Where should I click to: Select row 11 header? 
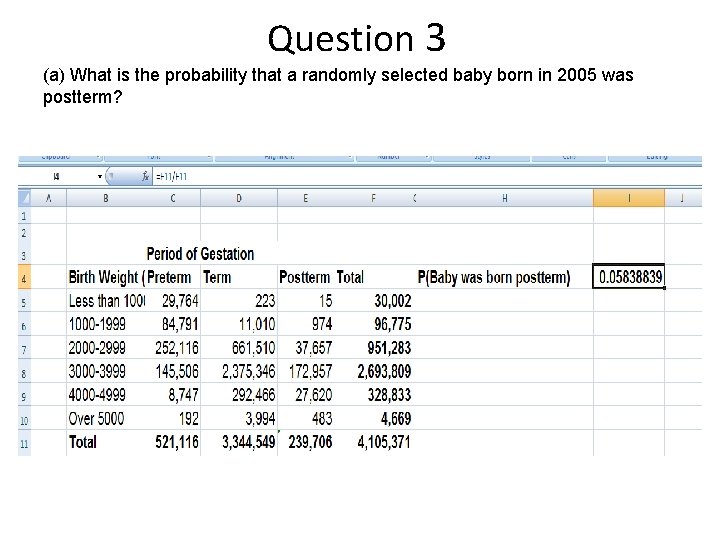tap(24, 444)
